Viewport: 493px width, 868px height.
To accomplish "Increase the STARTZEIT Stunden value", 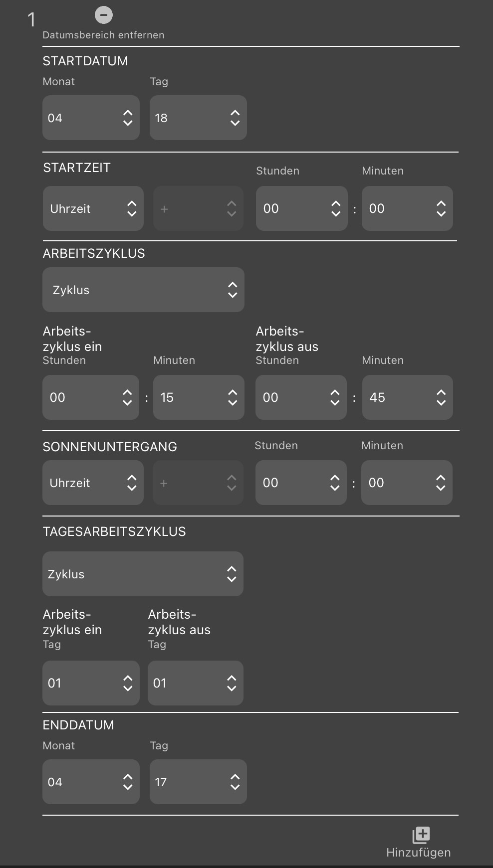I will click(336, 203).
